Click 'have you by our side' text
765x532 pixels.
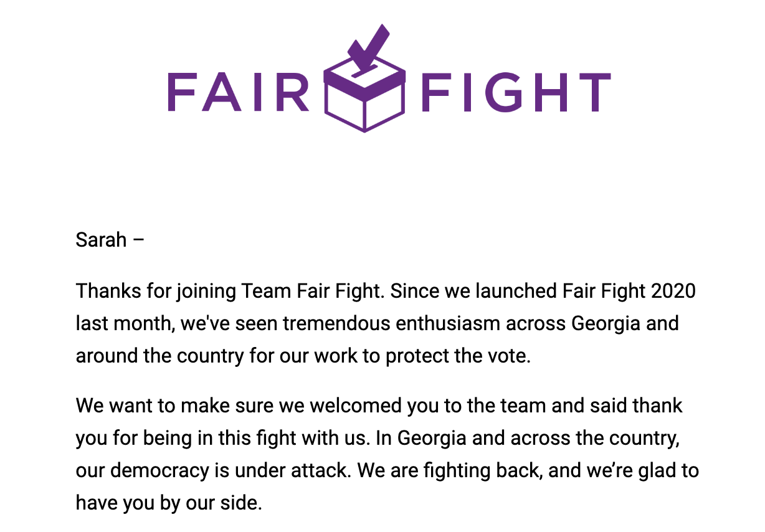coord(167,503)
